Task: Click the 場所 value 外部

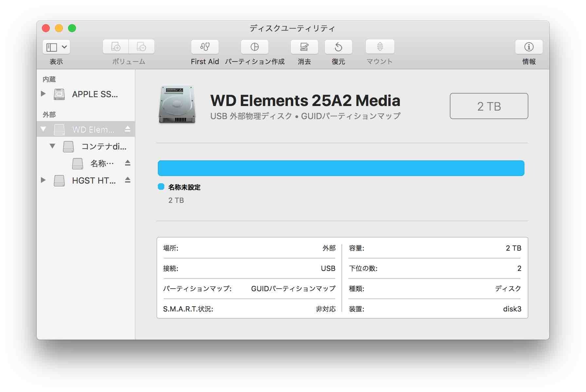Action: coord(329,248)
